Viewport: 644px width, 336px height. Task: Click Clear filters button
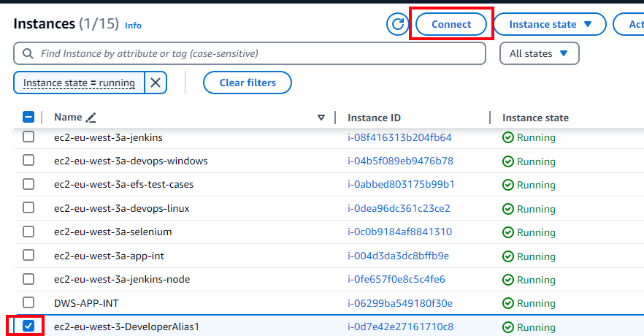point(248,83)
